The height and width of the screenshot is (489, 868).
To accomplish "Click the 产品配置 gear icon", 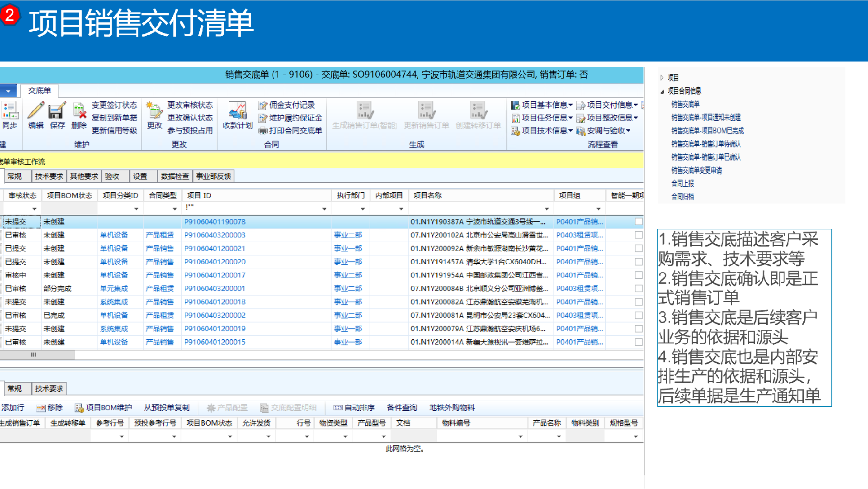I will 211,408.
